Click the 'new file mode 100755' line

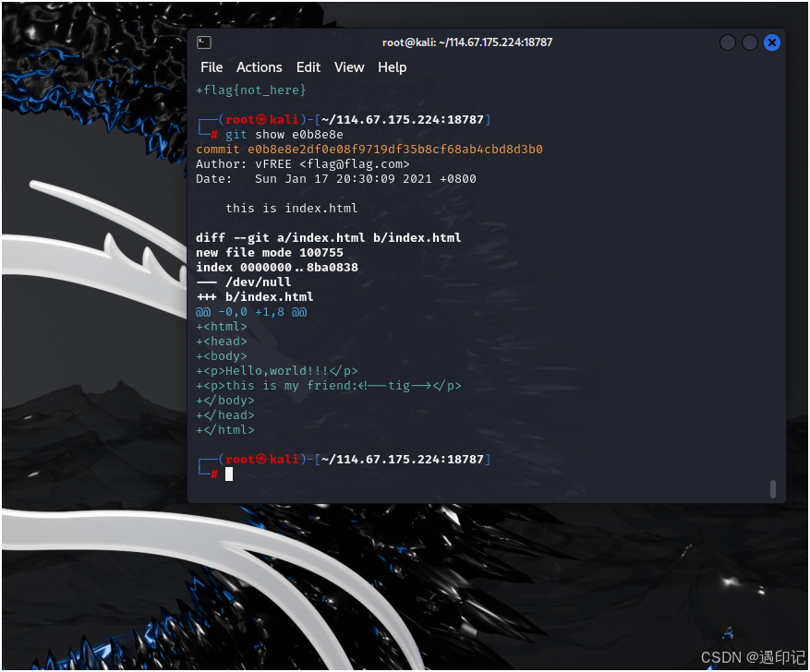pos(270,253)
